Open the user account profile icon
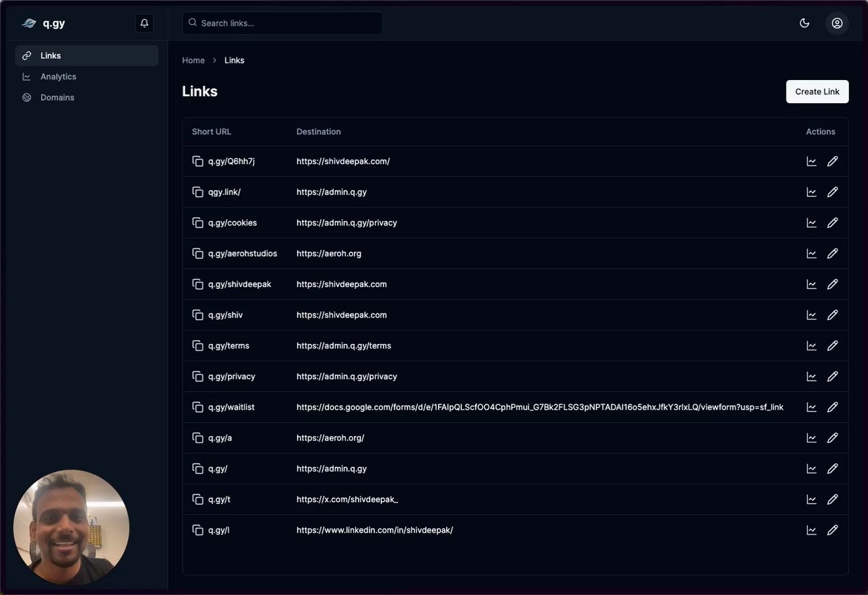This screenshot has width=868, height=595. [837, 23]
